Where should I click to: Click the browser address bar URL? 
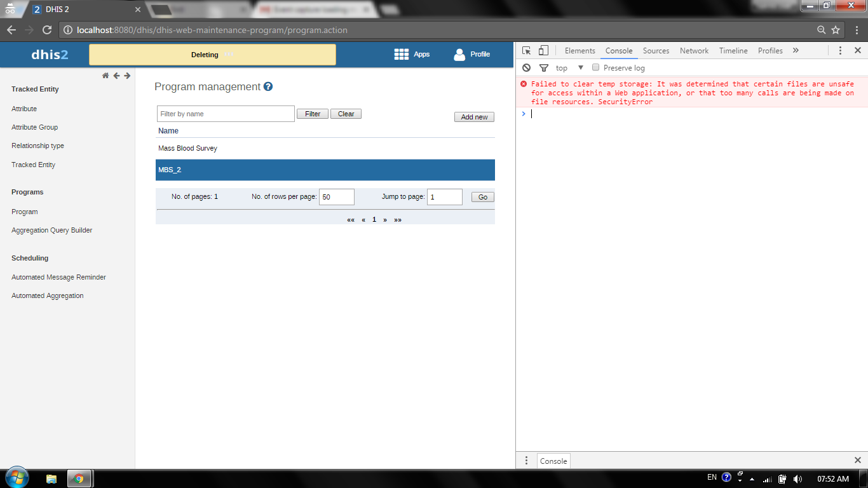212,30
